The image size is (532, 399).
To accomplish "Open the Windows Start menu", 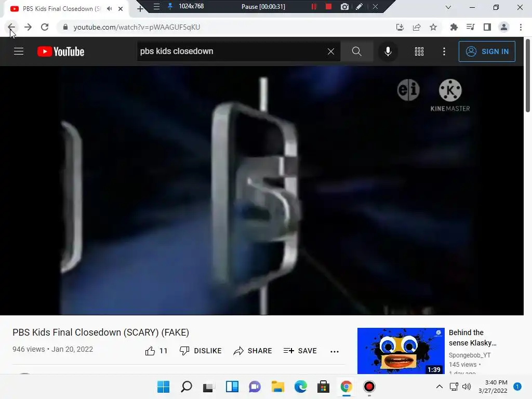I will point(164,387).
